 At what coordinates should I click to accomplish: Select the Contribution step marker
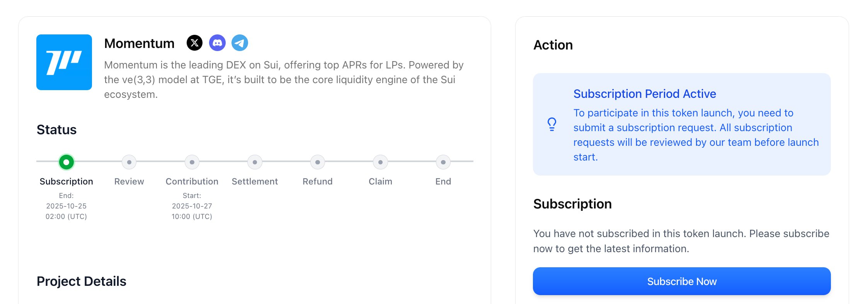point(192,162)
